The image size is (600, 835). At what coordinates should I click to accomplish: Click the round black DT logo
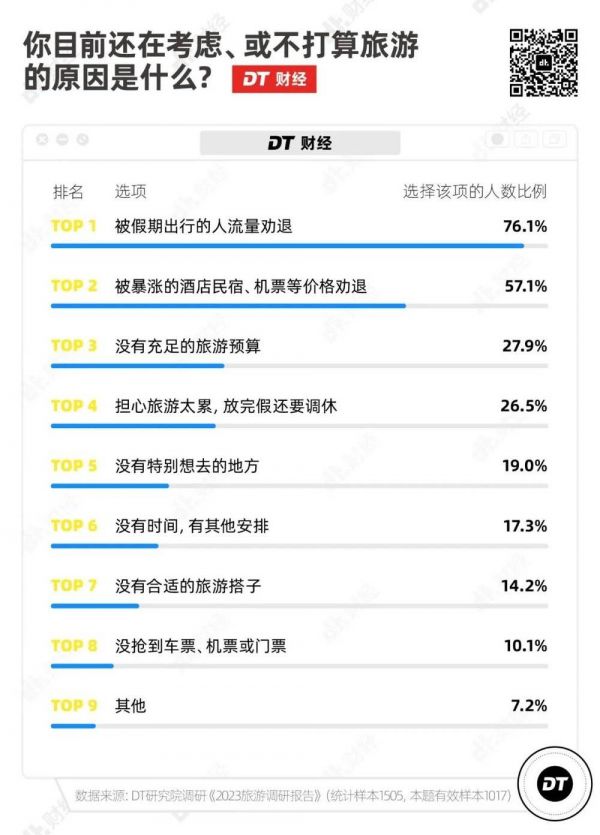548,787
